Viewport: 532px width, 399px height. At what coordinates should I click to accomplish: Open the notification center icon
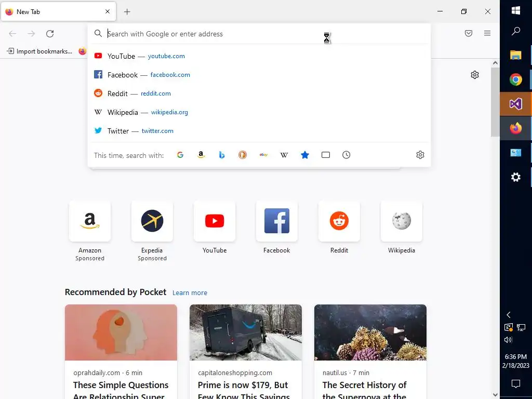tap(516, 384)
